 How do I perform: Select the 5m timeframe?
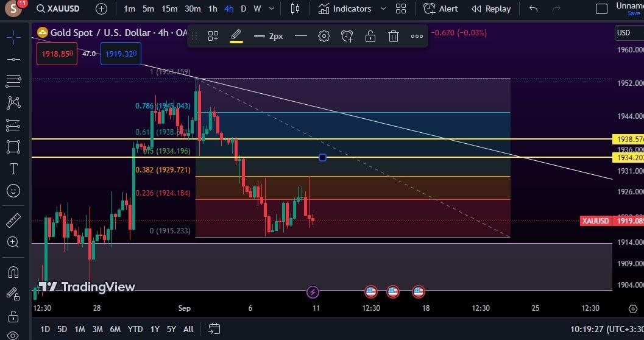point(148,9)
